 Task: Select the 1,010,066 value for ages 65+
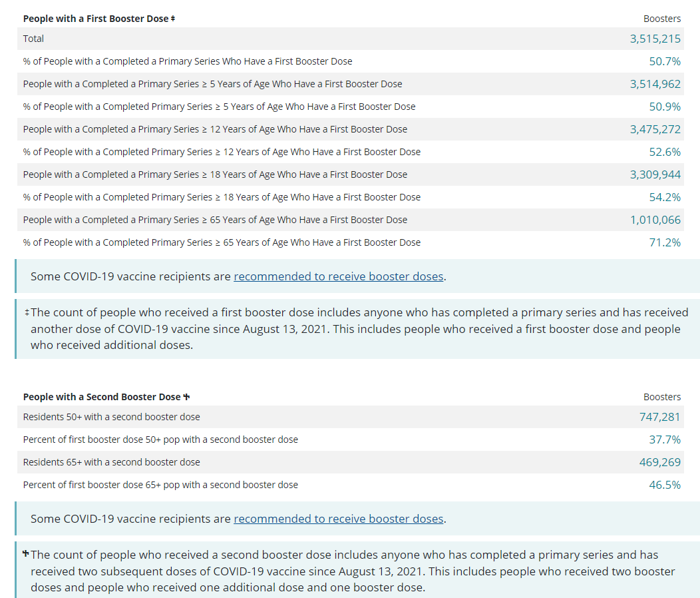click(x=655, y=220)
